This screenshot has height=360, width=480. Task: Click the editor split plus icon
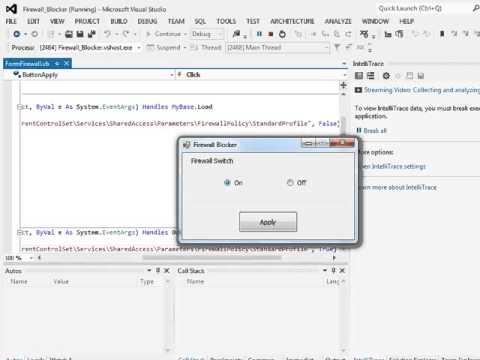(x=343, y=85)
